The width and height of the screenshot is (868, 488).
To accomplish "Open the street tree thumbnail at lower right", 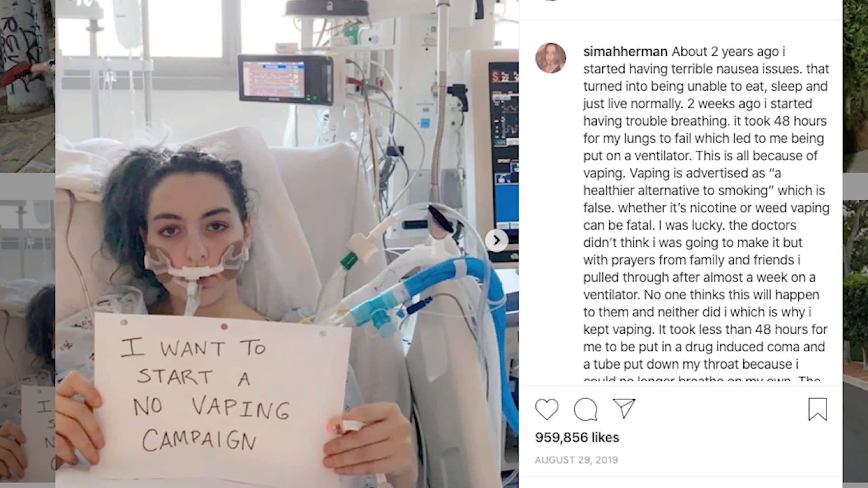I will (855, 343).
